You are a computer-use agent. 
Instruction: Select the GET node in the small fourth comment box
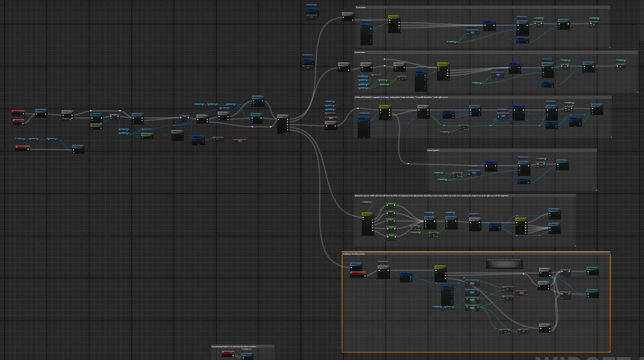point(474,173)
